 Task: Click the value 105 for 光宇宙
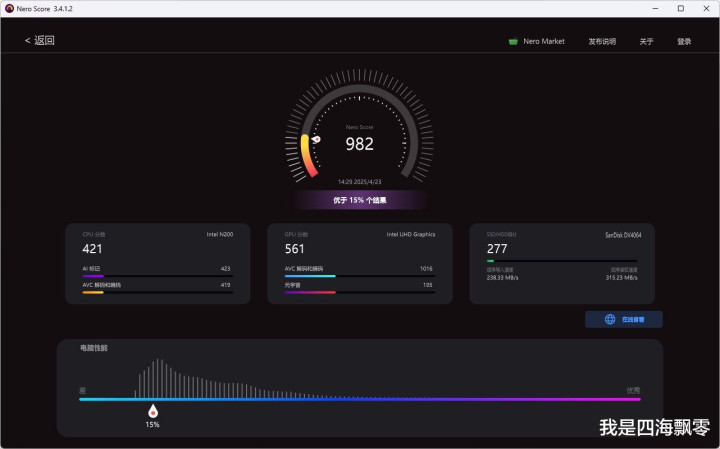(x=428, y=285)
